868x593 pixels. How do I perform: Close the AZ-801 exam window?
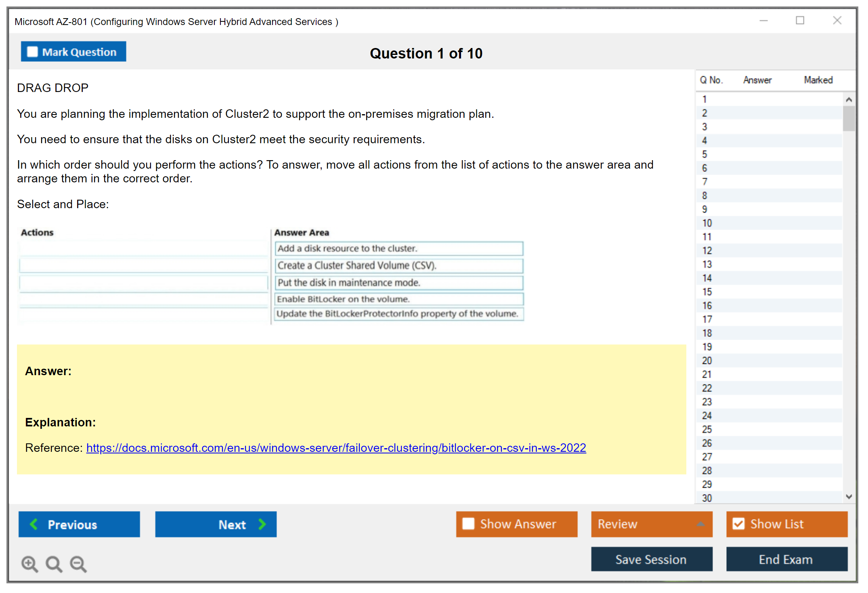[837, 21]
